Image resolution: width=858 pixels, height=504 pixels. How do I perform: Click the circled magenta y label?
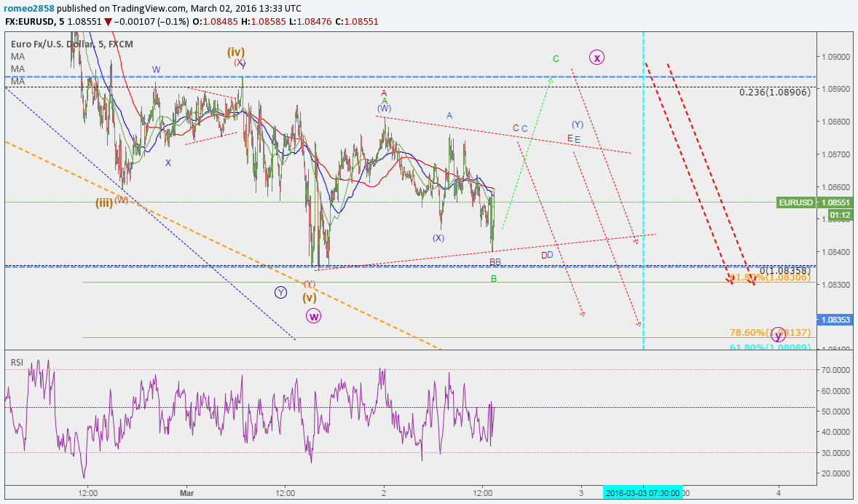778,334
